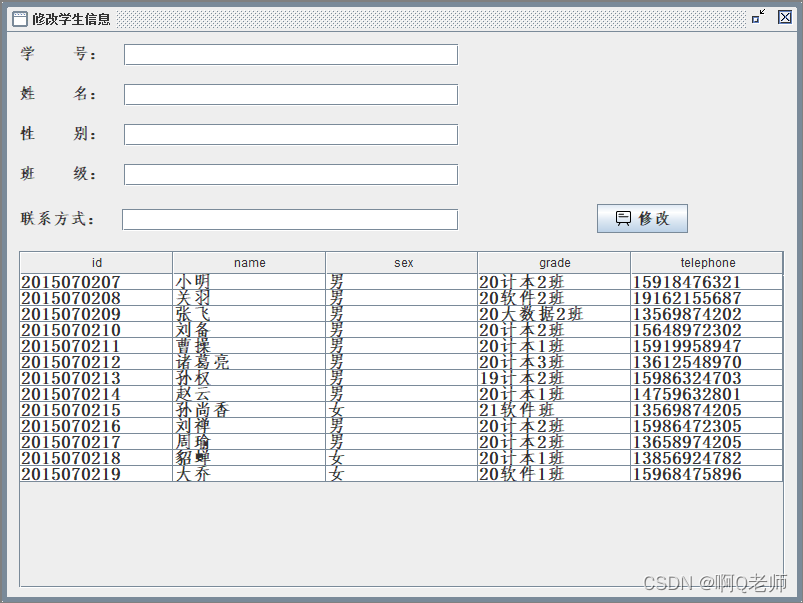The width and height of the screenshot is (803, 603).
Task: Click the grade cell 21软件班
Action: coord(554,410)
